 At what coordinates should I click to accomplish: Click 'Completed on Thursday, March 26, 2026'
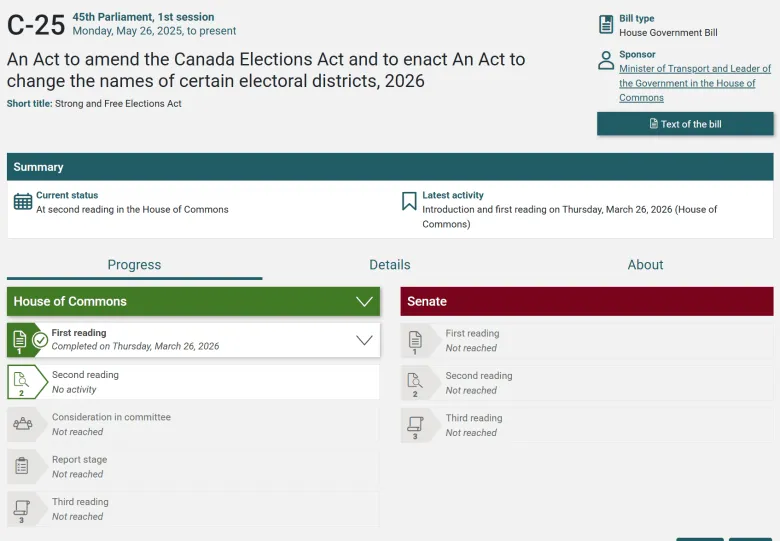135,346
